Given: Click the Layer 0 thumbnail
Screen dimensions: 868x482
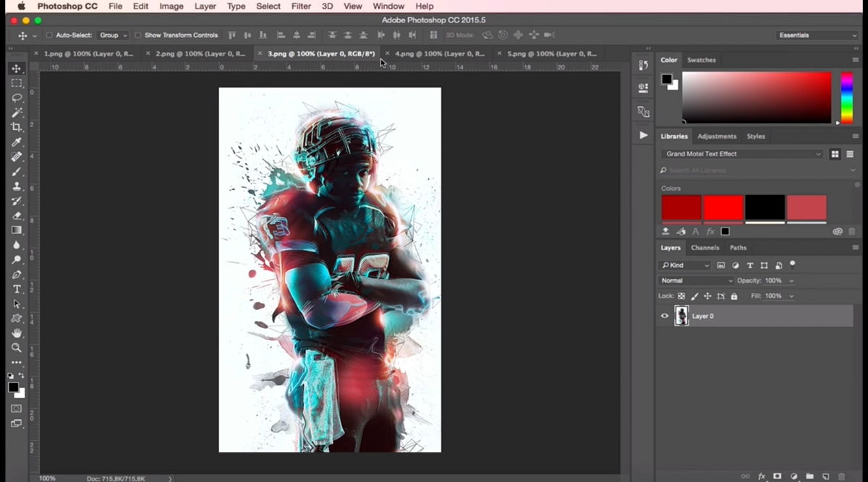Looking at the screenshot, I should coord(681,316).
